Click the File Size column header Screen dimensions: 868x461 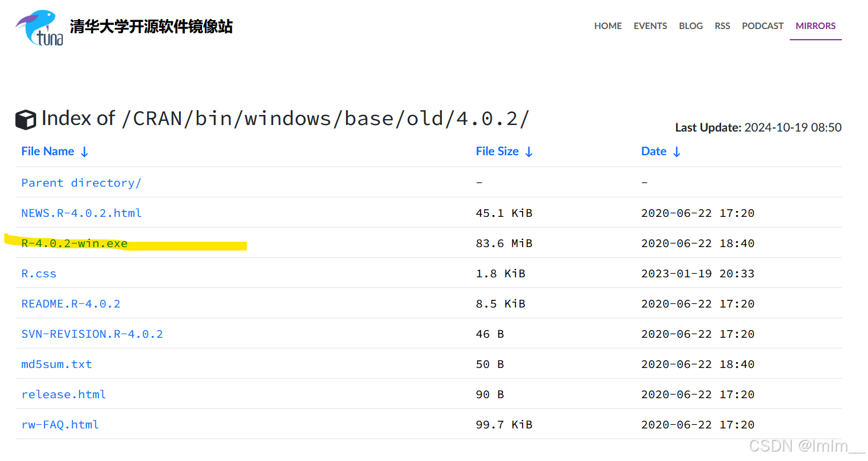coord(497,151)
